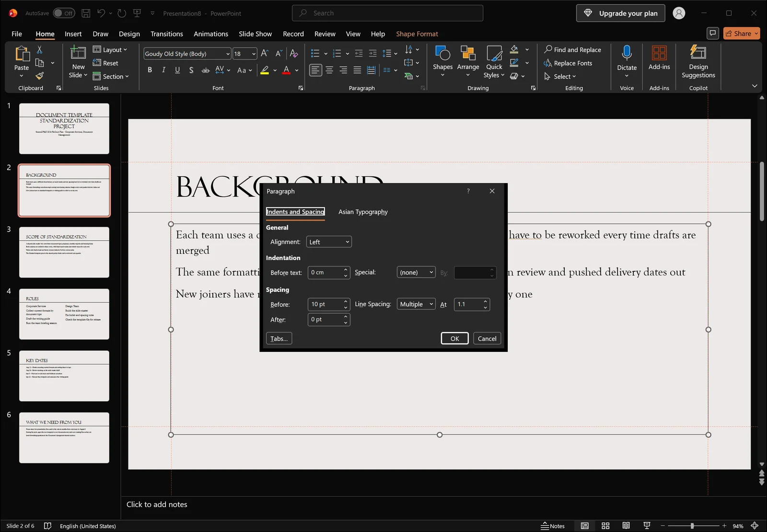Image resolution: width=767 pixels, height=532 pixels.
Task: Click the Before spacing input field
Action: (x=329, y=304)
